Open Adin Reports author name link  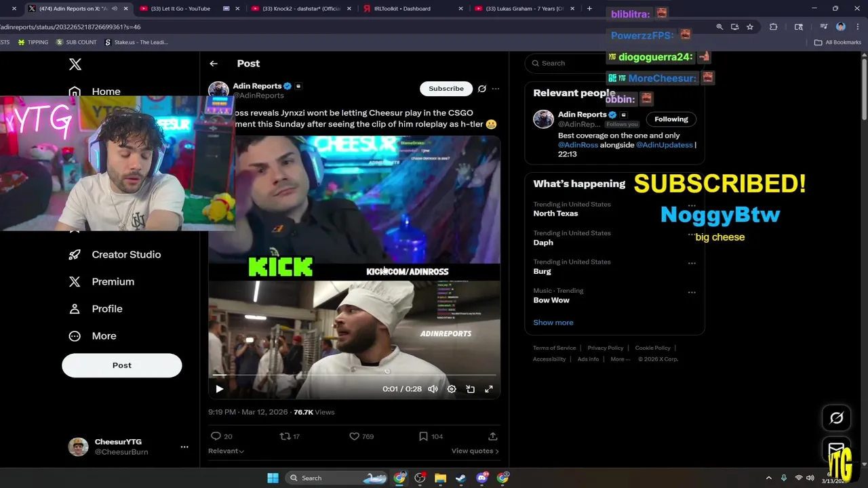(257, 86)
